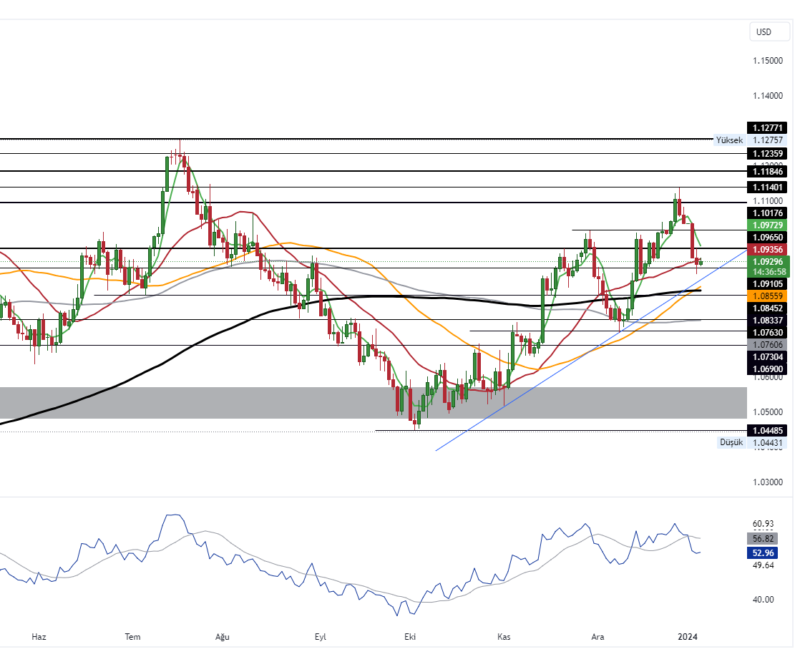Image resolution: width=800 pixels, height=672 pixels.
Task: Select the 1.04485 support level label
Action: click(769, 430)
